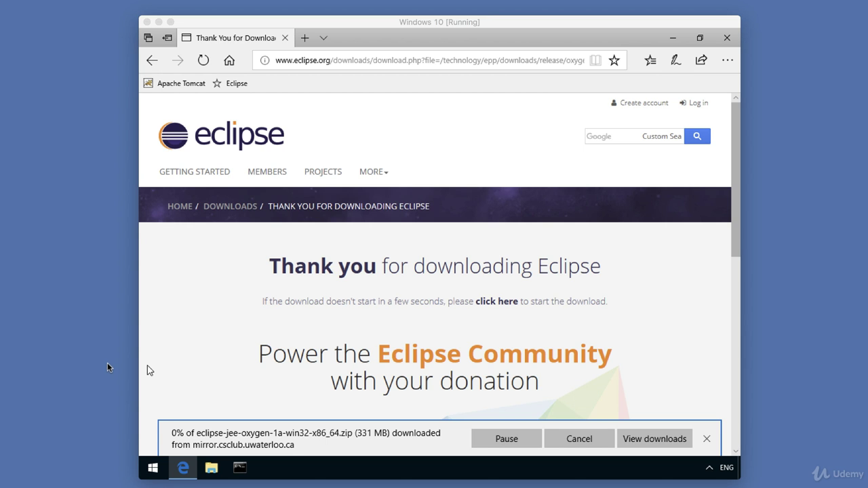This screenshot has height=488, width=868.
Task: Go back to the previous page
Action: pos(152,60)
